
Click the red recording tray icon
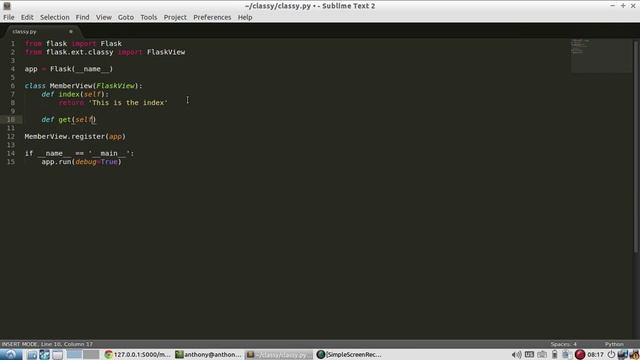click(580, 355)
